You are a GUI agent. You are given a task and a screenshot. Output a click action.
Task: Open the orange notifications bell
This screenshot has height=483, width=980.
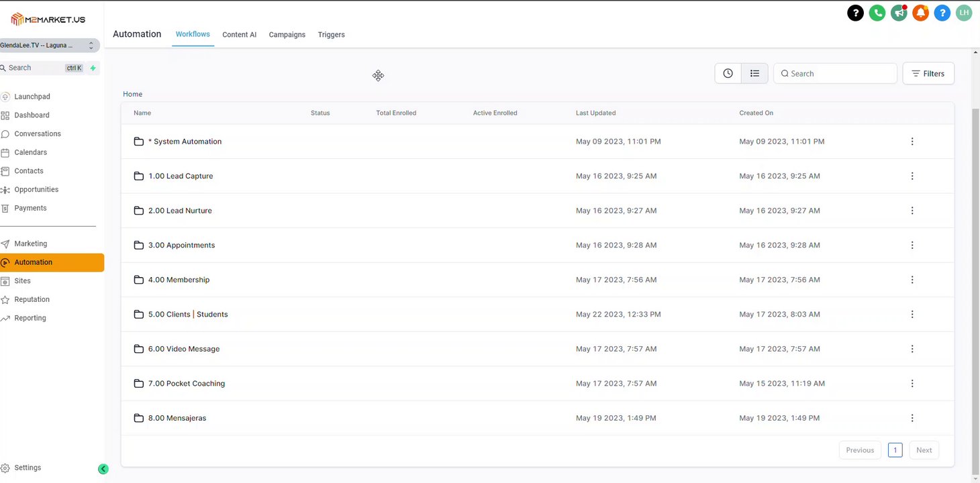click(921, 13)
